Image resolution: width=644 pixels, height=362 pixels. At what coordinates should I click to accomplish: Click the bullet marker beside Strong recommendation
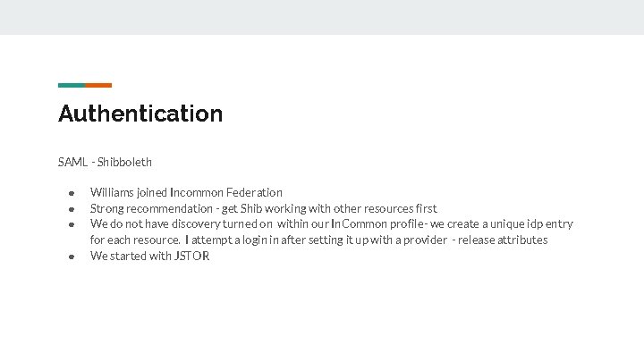click(68, 208)
